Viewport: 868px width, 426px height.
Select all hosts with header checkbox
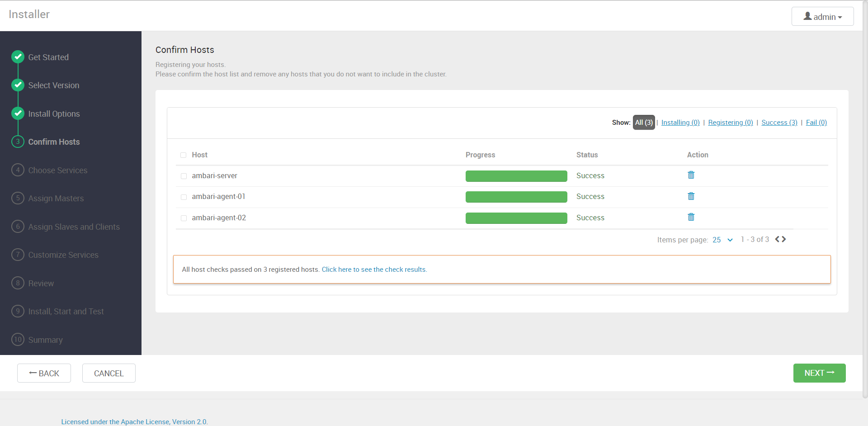184,155
